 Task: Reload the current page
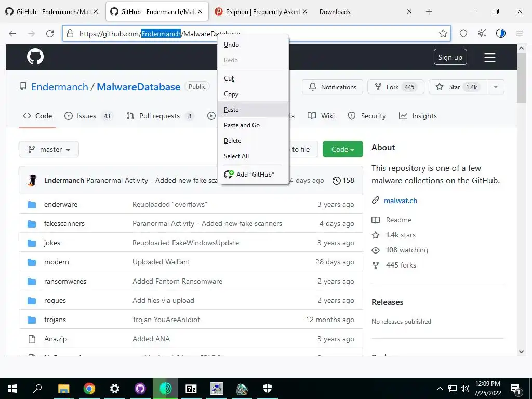tap(50, 33)
